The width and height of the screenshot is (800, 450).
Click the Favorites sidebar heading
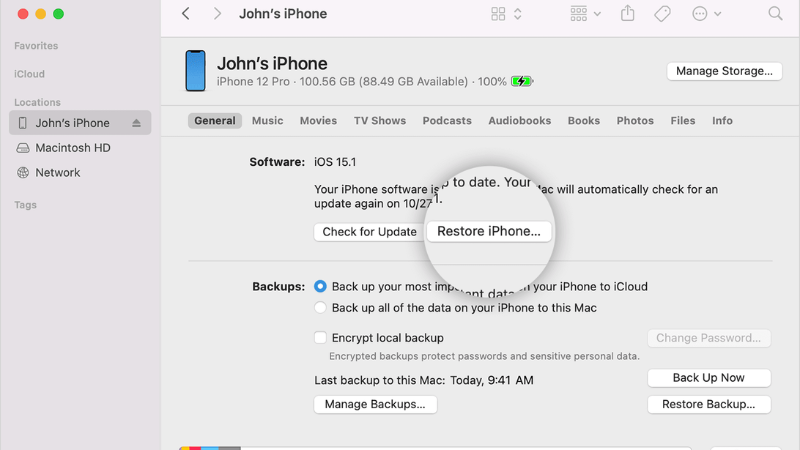click(36, 46)
